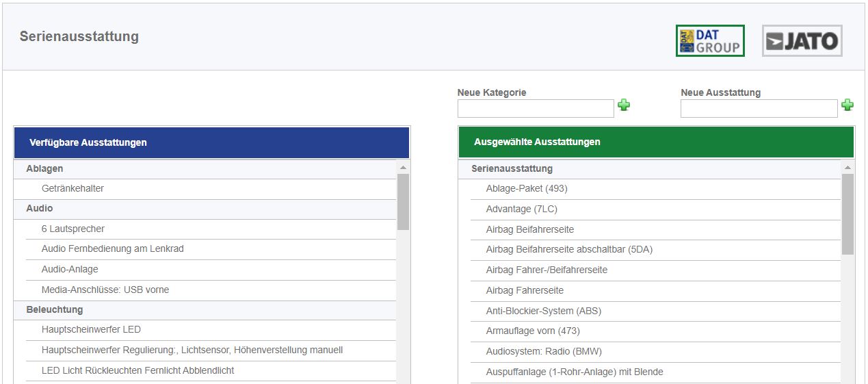Click the DAT Group logo icon
Viewport: 868px width, 384px height.
tap(710, 41)
